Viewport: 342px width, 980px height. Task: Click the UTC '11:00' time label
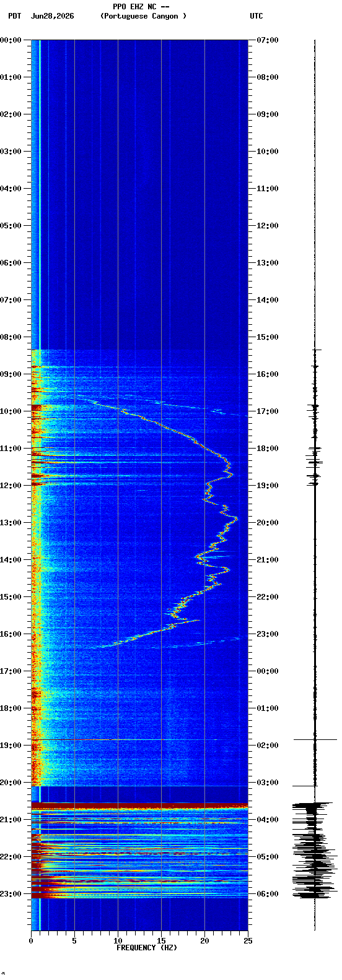pyautogui.click(x=268, y=189)
